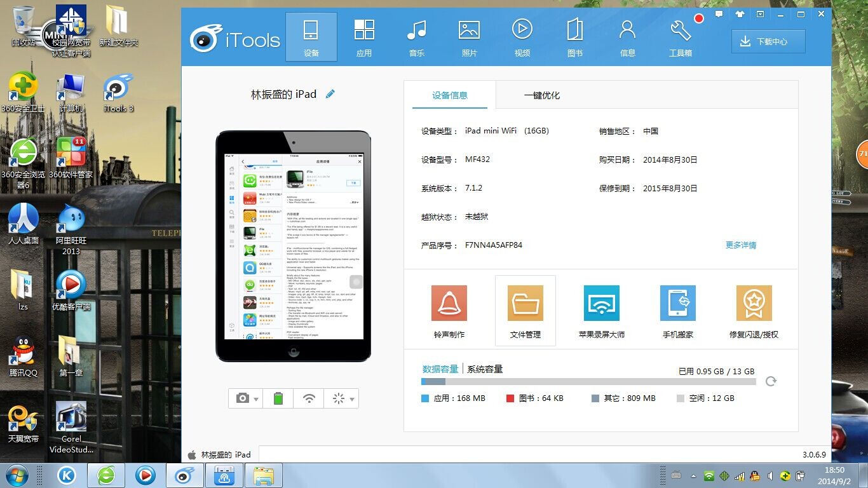
Task: Click the device model value MF432
Action: coord(478,159)
